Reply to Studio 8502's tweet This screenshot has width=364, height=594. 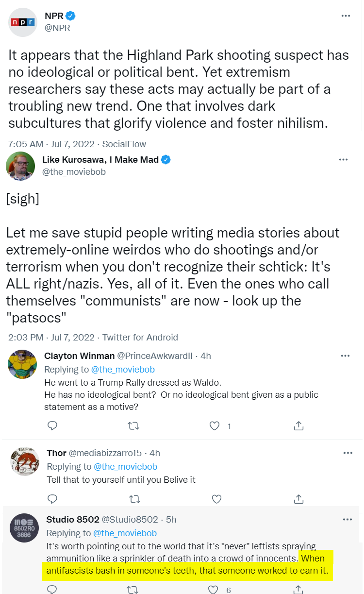[x=53, y=590]
